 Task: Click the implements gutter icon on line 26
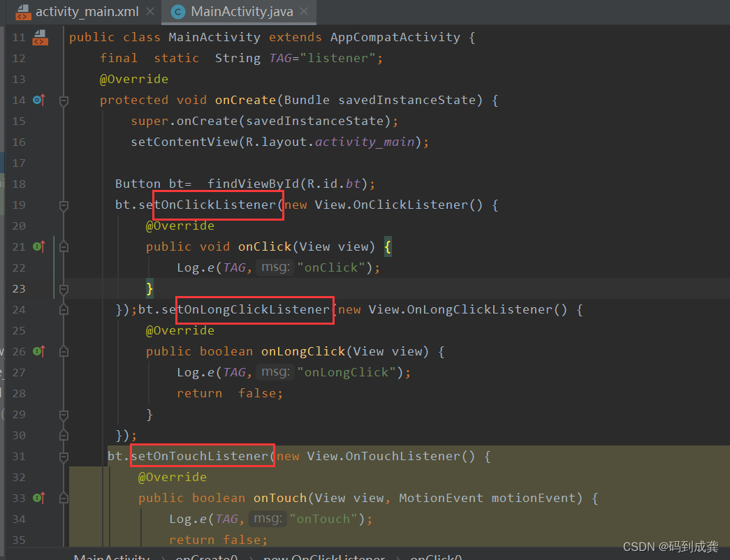pyautogui.click(x=39, y=351)
